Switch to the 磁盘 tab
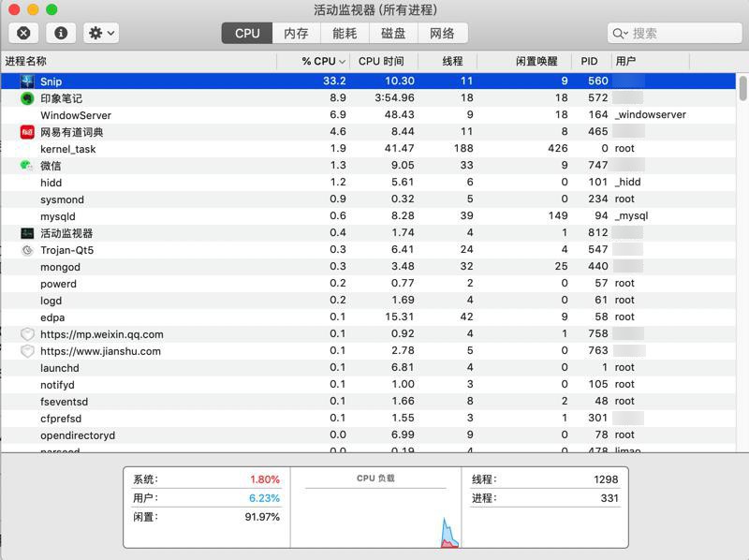This screenshot has width=749, height=560. (393, 34)
